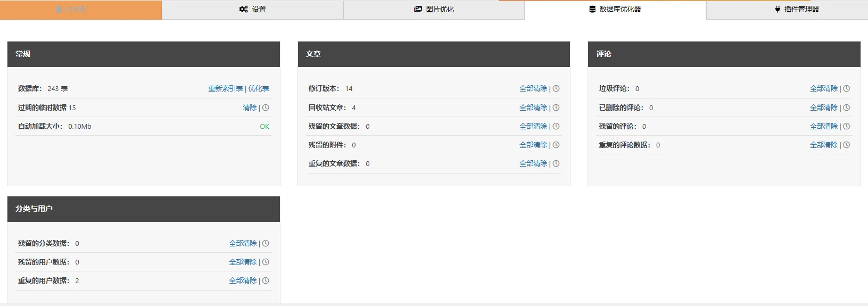Click the 过期的临时数据 15 label
868x306 pixels.
(x=47, y=107)
